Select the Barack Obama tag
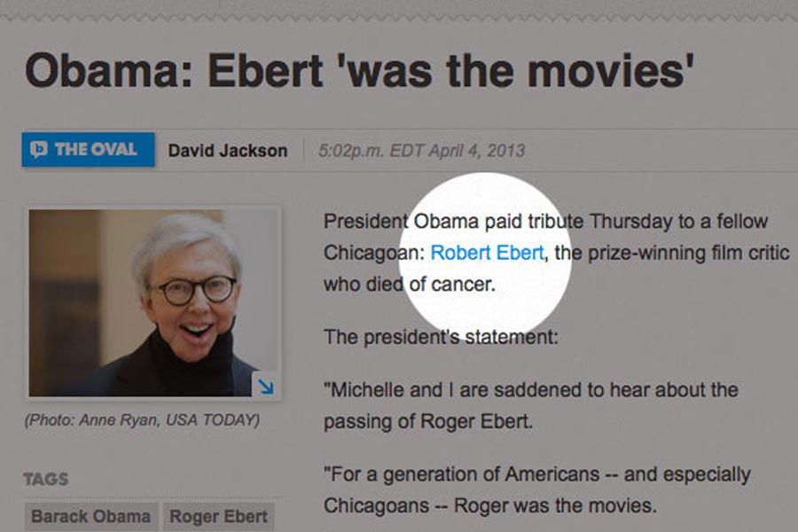The height and width of the screenshot is (532, 798). [x=90, y=516]
